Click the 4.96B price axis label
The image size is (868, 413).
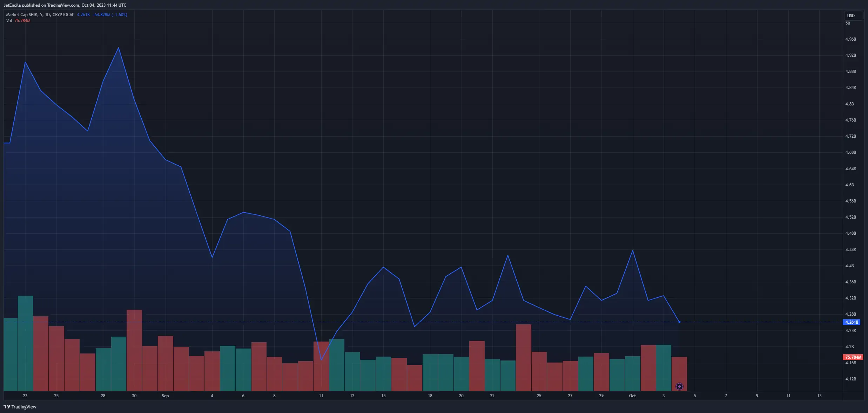tap(850, 39)
